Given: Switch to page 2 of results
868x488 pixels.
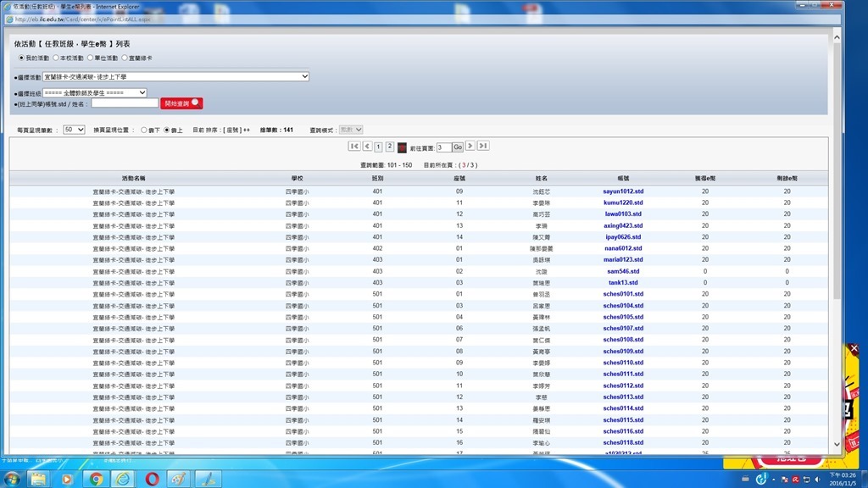Looking at the screenshot, I should pos(390,147).
